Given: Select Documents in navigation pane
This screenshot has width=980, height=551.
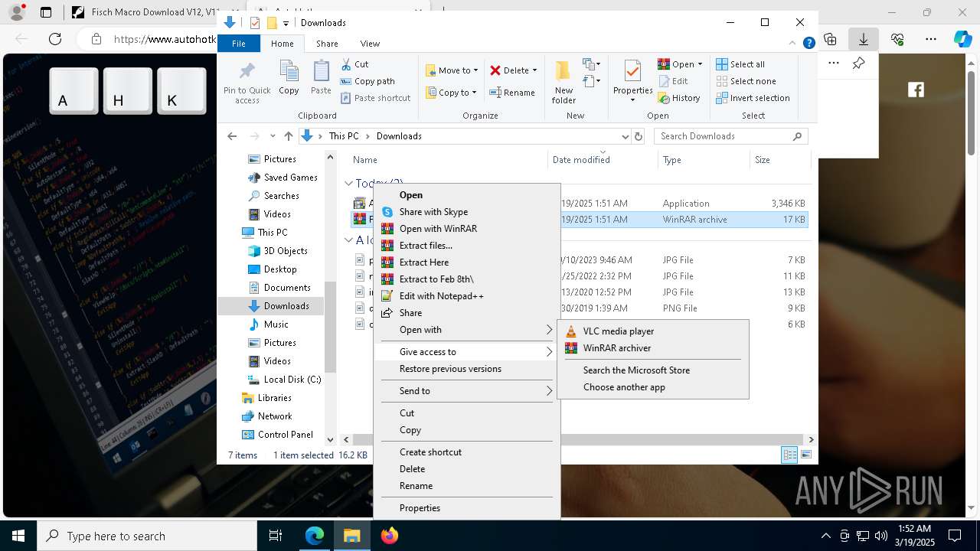Looking at the screenshot, I should tap(279, 288).
